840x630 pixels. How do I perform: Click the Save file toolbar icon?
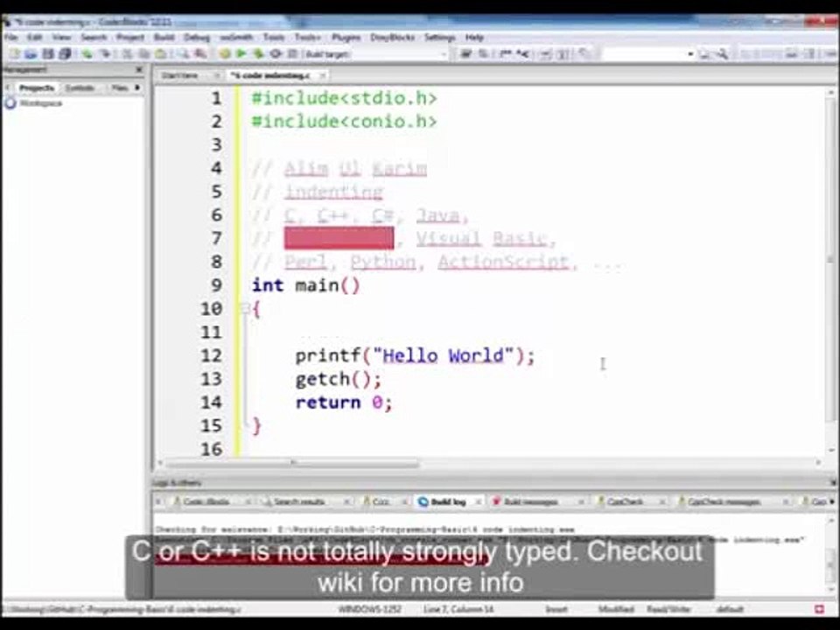[48, 53]
